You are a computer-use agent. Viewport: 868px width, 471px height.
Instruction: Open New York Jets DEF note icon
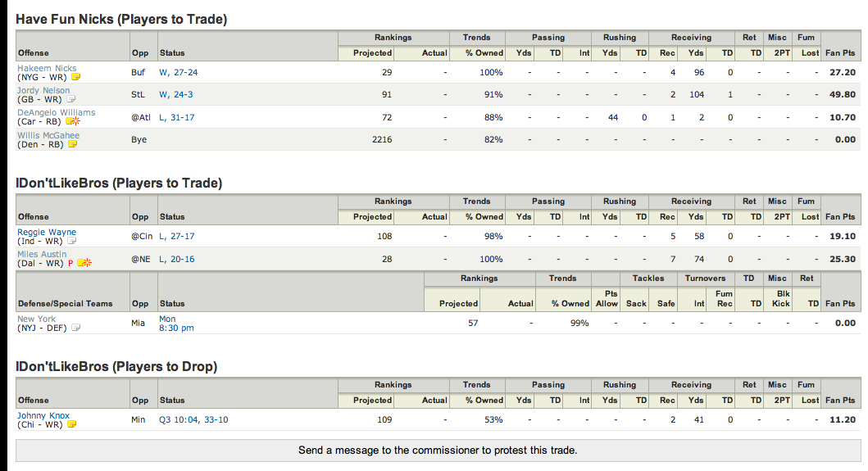(76, 328)
